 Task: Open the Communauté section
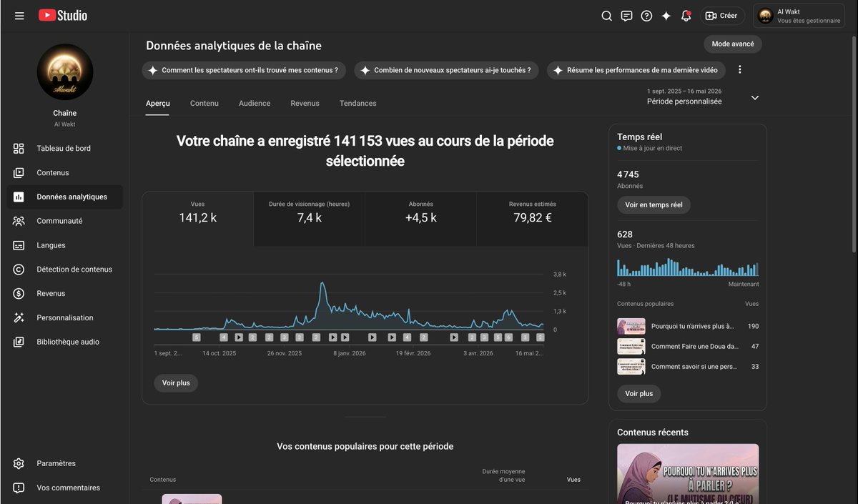65,221
